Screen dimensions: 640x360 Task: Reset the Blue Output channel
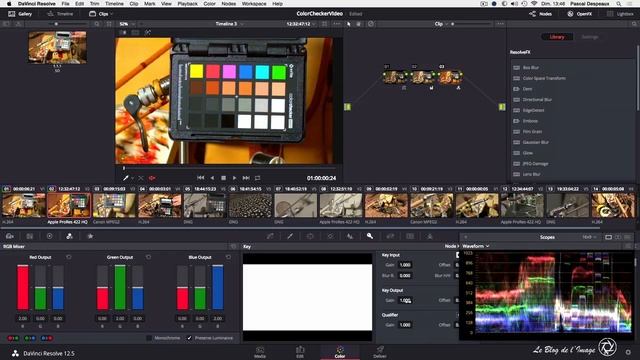pos(228,257)
